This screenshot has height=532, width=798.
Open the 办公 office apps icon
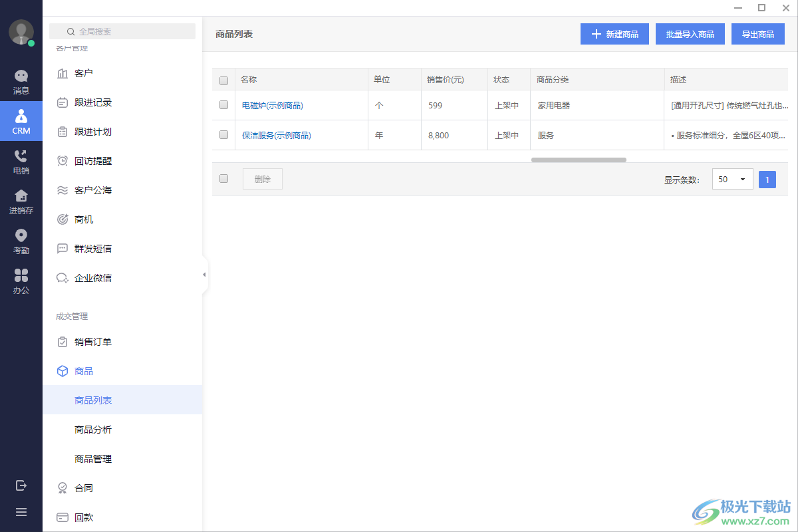coord(21,282)
